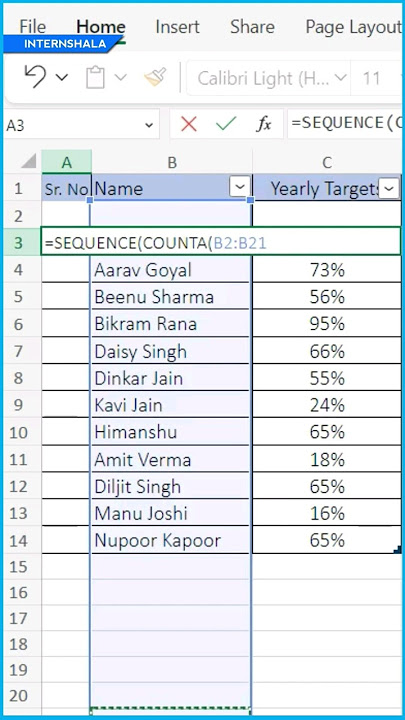The image size is (405, 720).
Task: Switch to the Share tab
Action: tap(252, 27)
